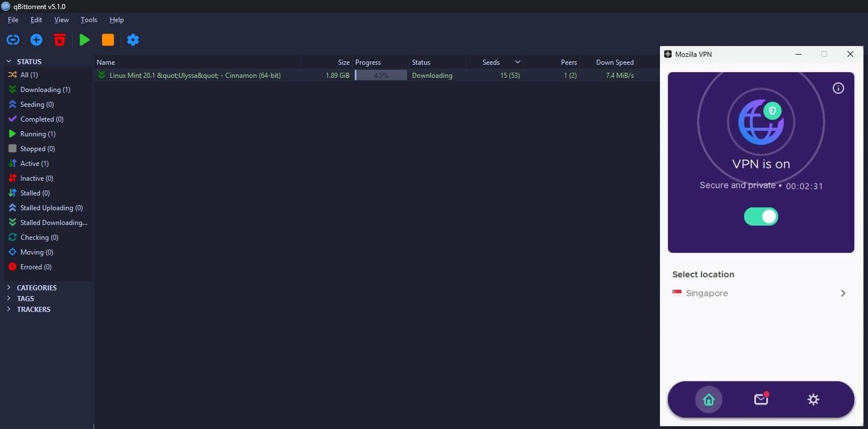Expand the TRACKERS section
The width and height of the screenshot is (868, 429).
coord(9,309)
